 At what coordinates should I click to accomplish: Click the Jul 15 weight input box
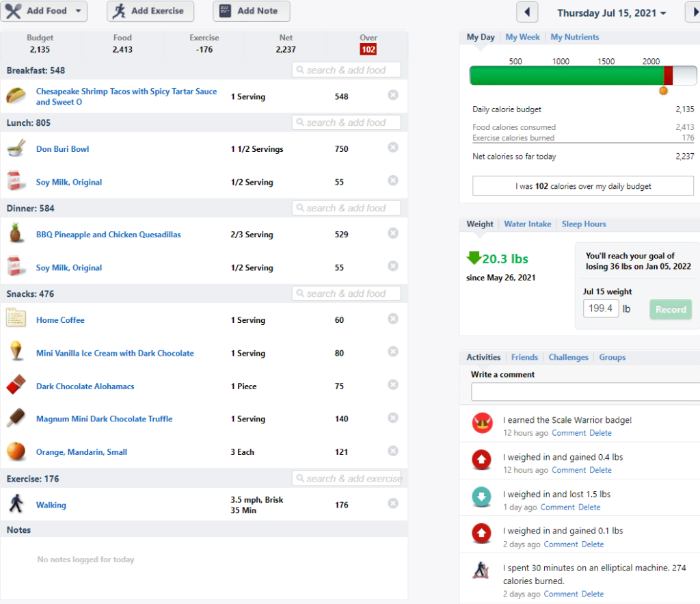click(x=601, y=308)
